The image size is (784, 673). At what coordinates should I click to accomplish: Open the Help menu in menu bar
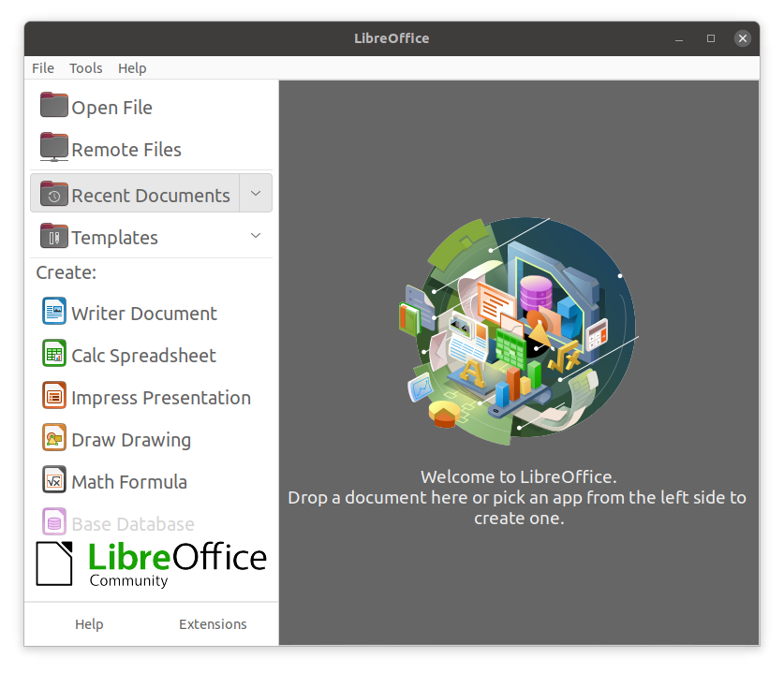point(132,68)
